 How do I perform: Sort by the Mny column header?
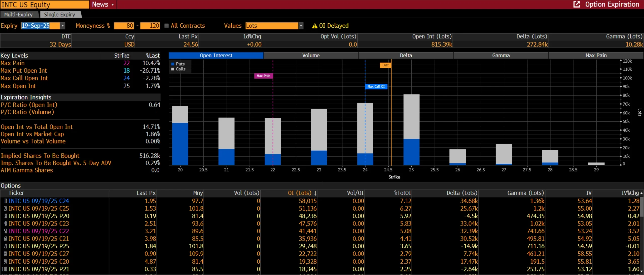tap(180, 193)
